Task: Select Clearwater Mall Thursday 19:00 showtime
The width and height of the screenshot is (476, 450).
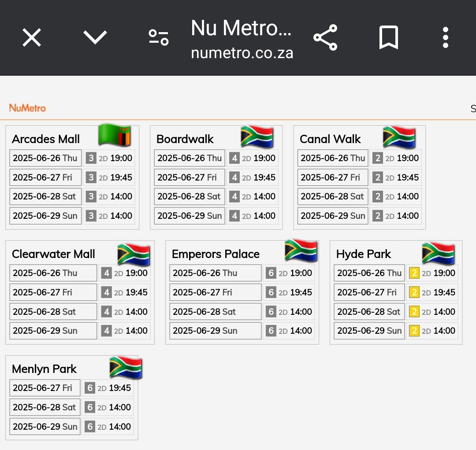Action: (124, 273)
